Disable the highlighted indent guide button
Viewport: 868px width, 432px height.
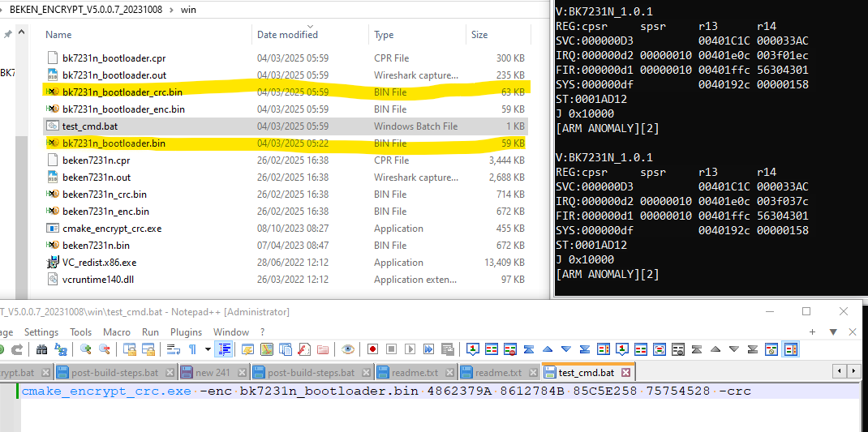tap(225, 349)
